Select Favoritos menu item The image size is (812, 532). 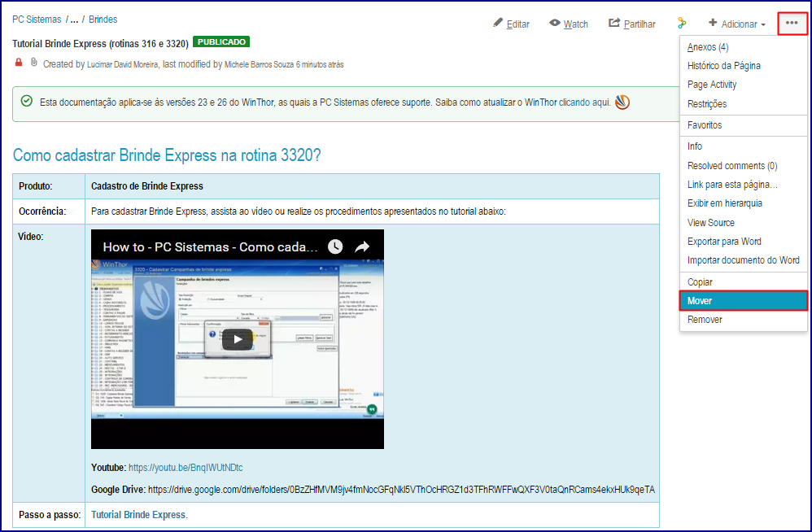click(743, 125)
